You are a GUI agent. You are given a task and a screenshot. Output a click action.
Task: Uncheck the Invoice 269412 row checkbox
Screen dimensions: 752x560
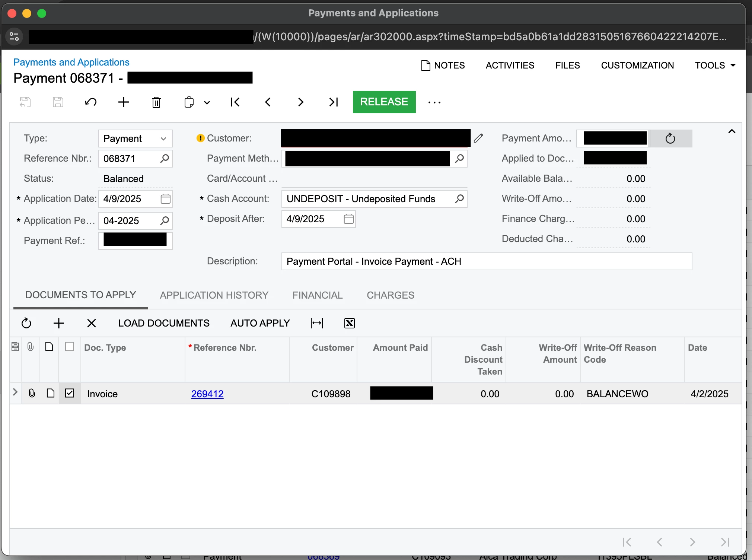70,393
